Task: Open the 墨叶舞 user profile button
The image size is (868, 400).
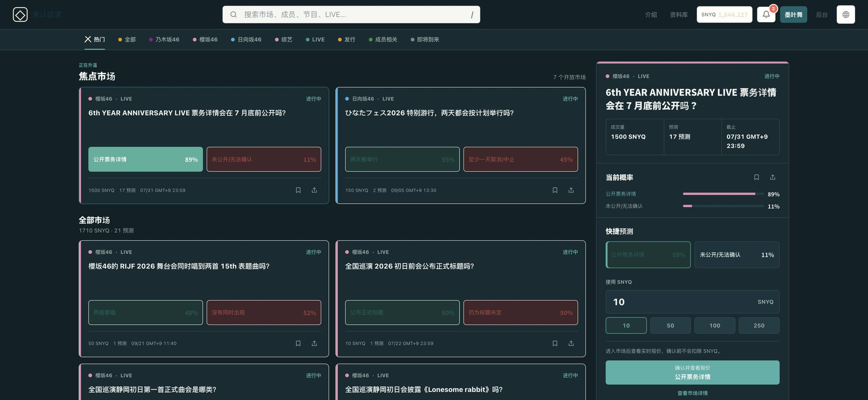Action: 793,14
